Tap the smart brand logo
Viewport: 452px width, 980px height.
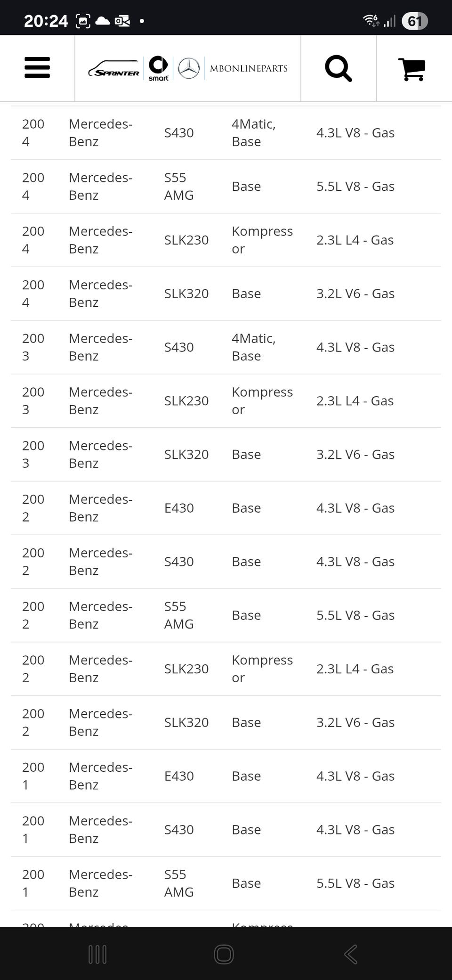[158, 68]
